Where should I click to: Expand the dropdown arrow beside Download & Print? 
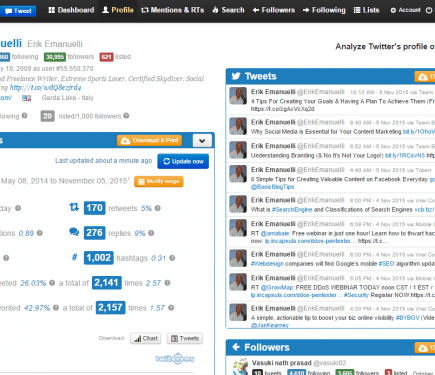202,141
